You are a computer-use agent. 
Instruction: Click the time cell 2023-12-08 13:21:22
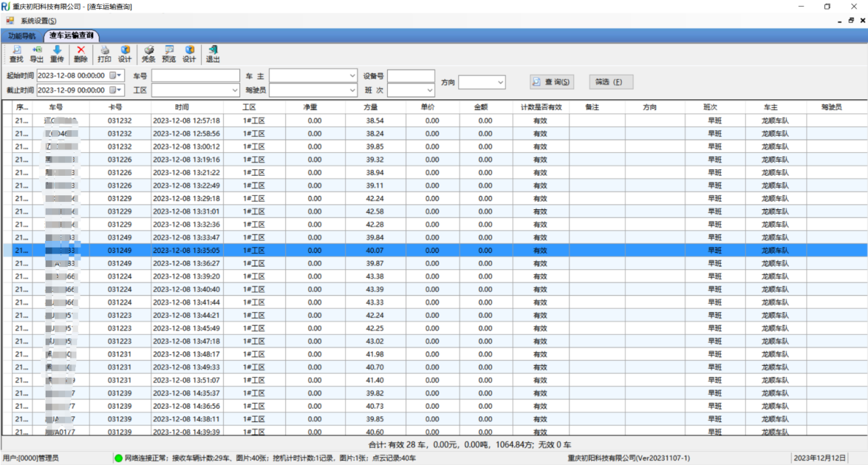pos(186,172)
